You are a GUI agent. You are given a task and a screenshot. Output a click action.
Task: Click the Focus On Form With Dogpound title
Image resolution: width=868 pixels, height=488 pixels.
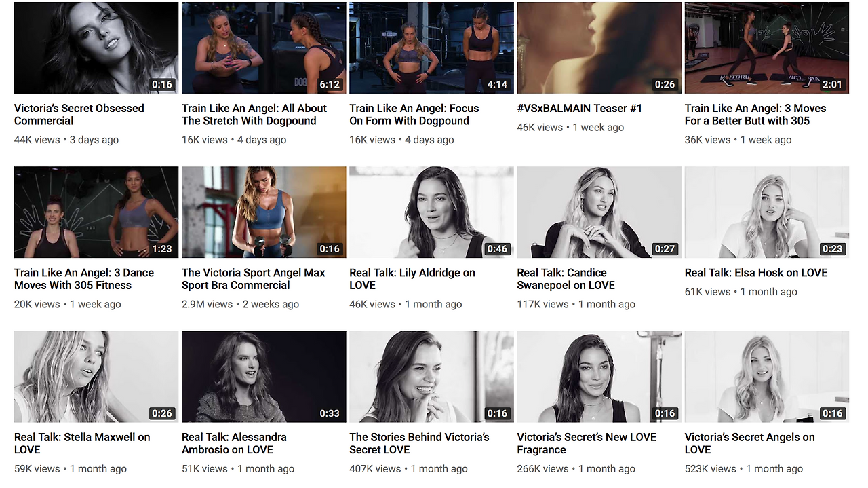click(414, 114)
